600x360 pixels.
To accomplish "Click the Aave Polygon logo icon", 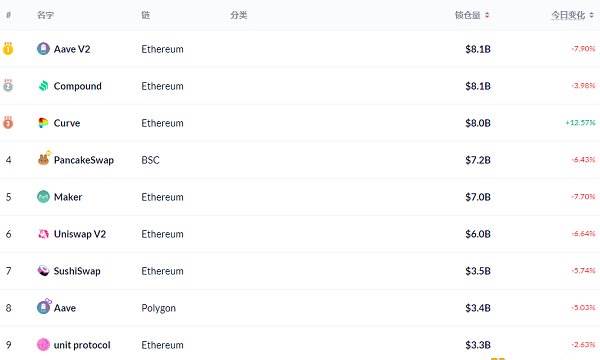I will pyautogui.click(x=44, y=307).
